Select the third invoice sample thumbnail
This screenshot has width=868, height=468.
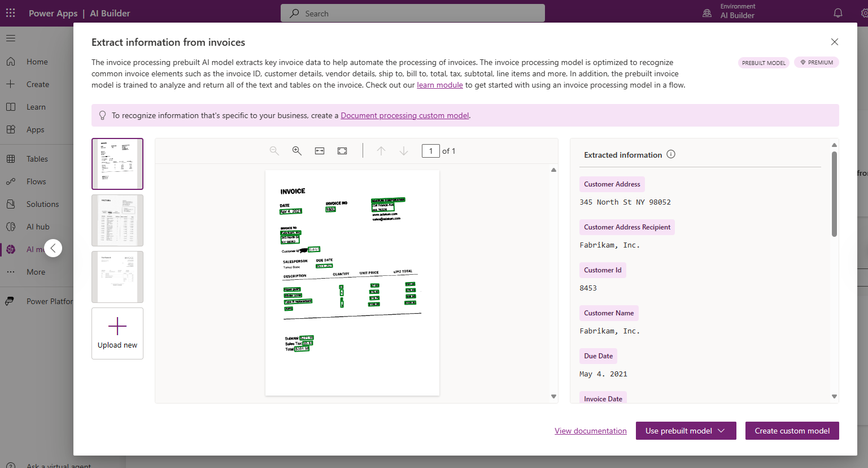117,277
